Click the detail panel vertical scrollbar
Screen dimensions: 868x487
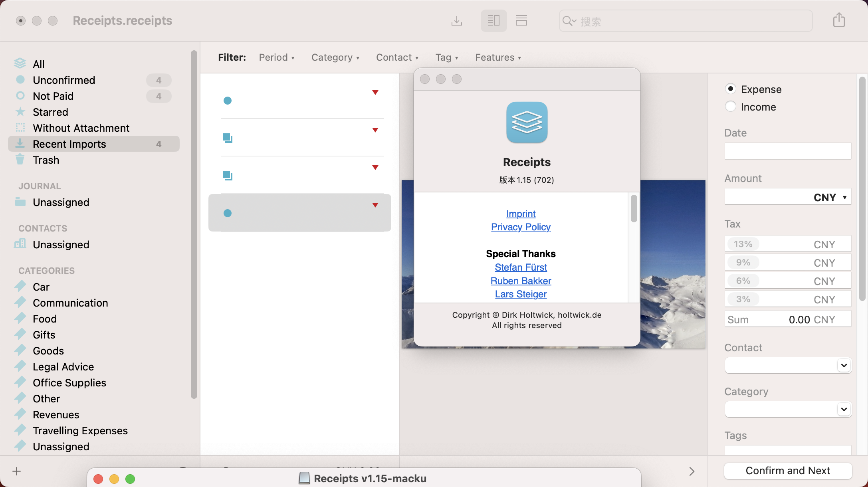[x=862, y=188]
